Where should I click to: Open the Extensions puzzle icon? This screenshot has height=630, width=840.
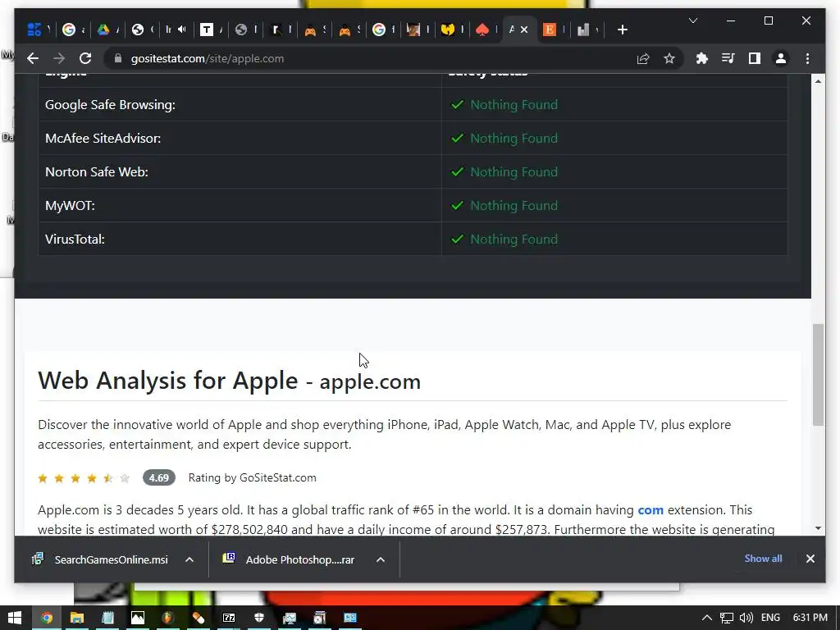point(702,58)
